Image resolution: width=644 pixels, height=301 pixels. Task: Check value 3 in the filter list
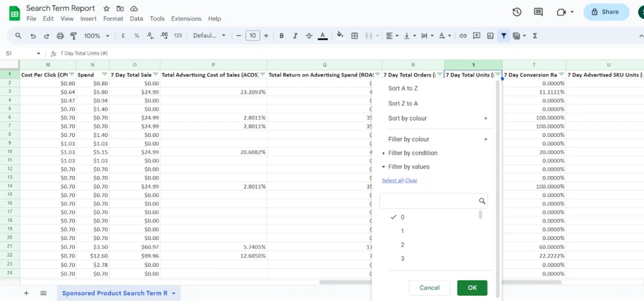[x=402, y=258]
